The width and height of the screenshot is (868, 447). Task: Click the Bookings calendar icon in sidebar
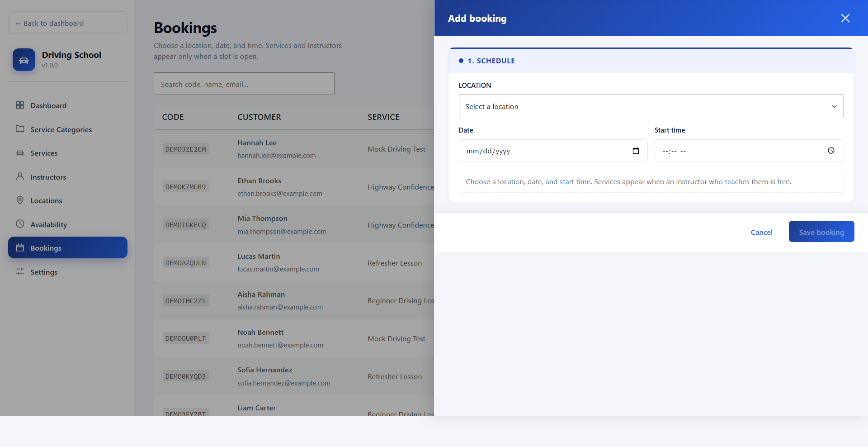pyautogui.click(x=20, y=247)
